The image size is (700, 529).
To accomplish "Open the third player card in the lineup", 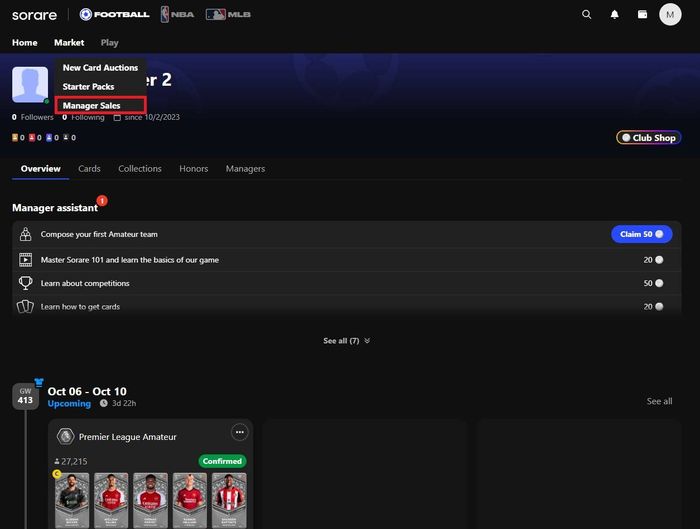I will 150,500.
